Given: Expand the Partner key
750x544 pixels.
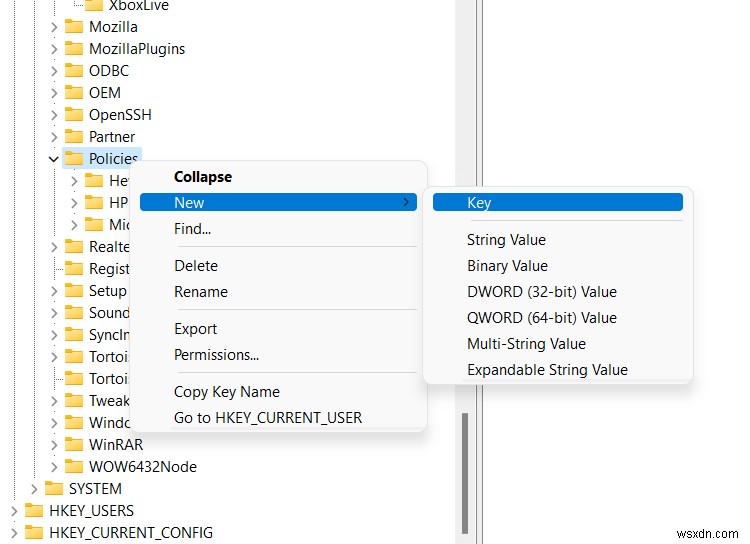Looking at the screenshot, I should 54,137.
